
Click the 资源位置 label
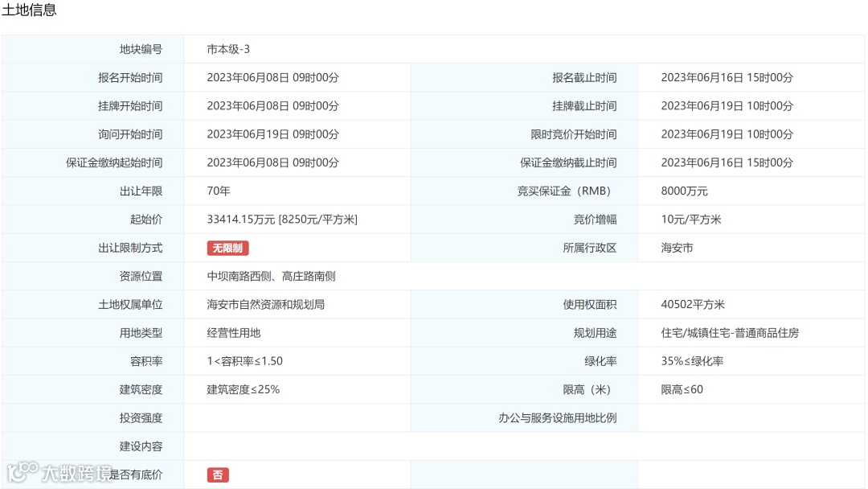[141, 277]
